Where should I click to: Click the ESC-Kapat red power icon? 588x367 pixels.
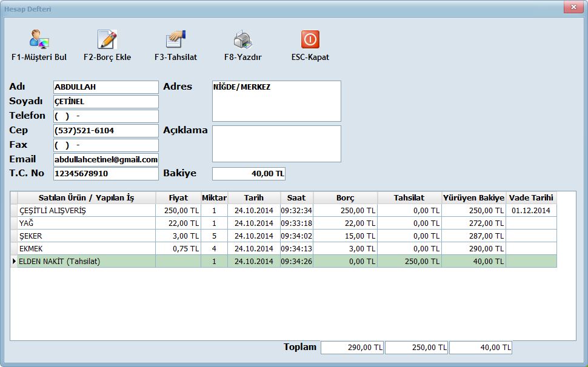point(310,40)
